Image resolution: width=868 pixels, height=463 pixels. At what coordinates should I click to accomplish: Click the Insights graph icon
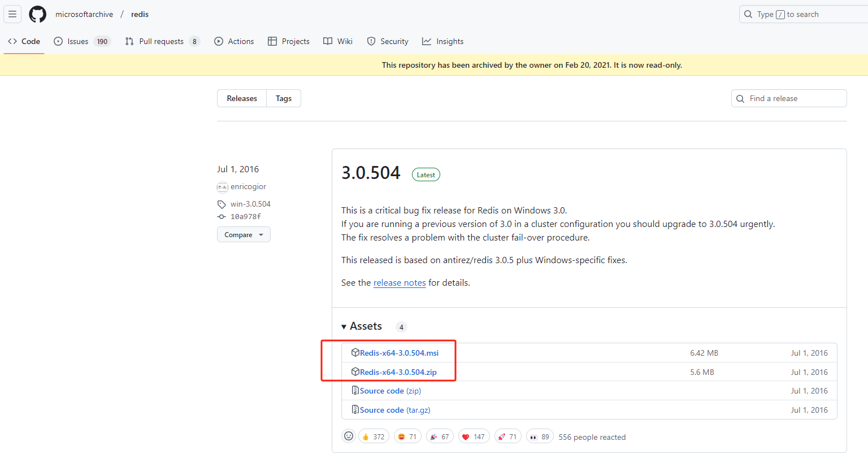point(426,41)
